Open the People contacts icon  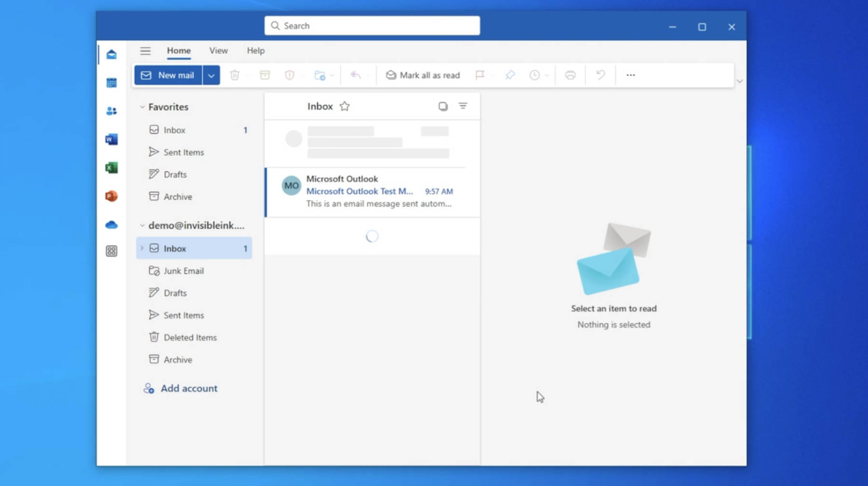[x=111, y=111]
